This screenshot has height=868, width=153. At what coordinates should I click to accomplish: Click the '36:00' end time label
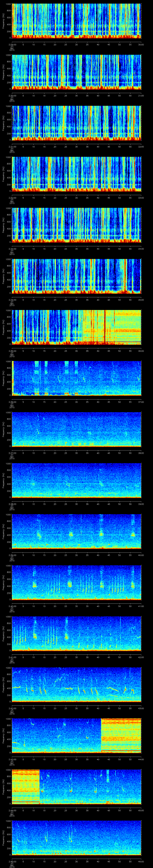[x=141, y=351]
